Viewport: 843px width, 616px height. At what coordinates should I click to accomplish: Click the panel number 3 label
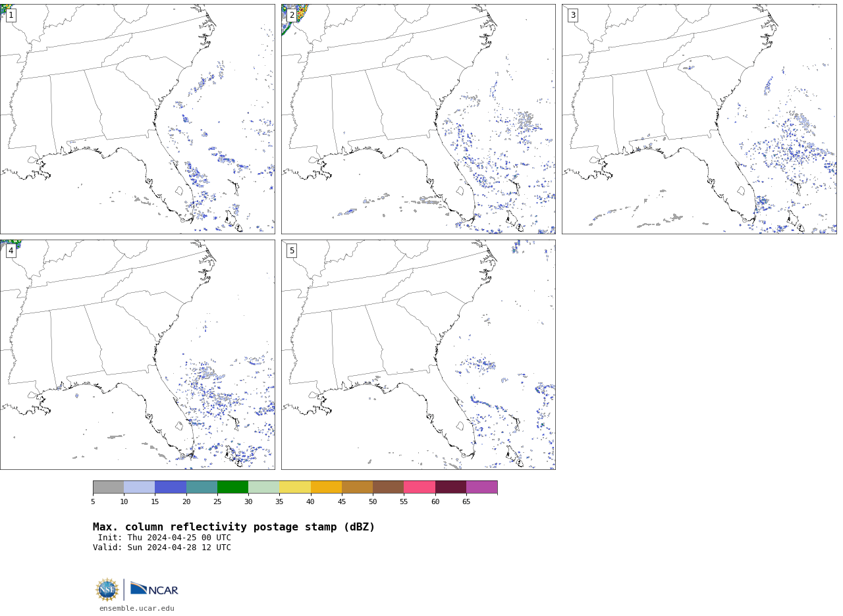point(572,15)
